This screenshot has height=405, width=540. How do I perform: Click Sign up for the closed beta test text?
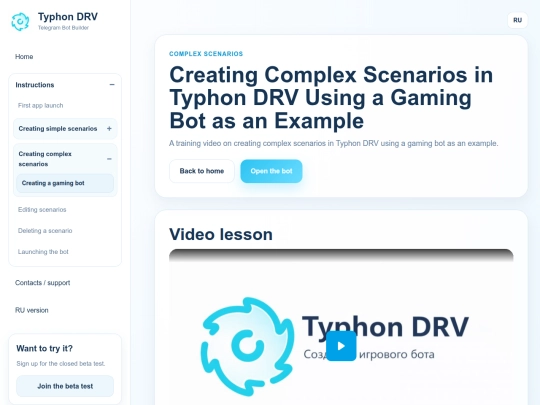pos(61,364)
